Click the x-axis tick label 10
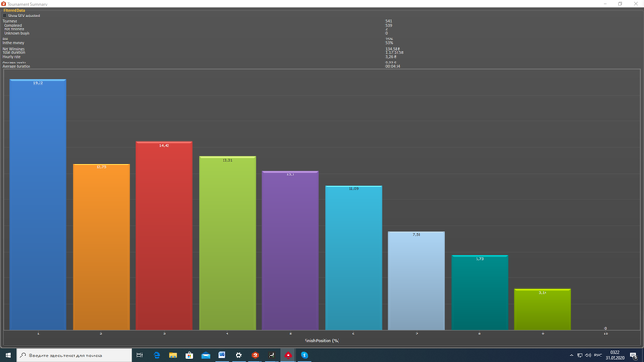The width and height of the screenshot is (644, 362). pyautogui.click(x=605, y=334)
